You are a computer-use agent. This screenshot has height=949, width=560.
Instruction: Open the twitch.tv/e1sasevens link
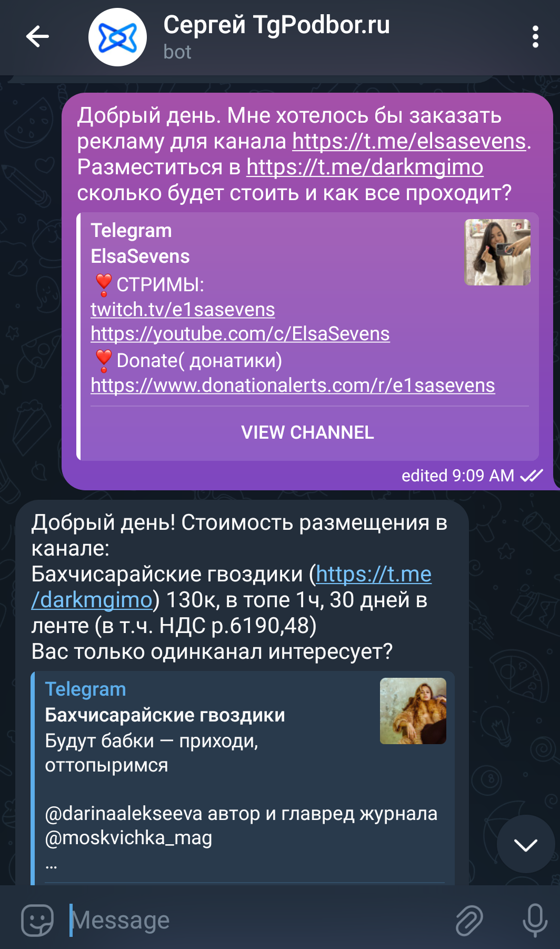click(x=183, y=309)
